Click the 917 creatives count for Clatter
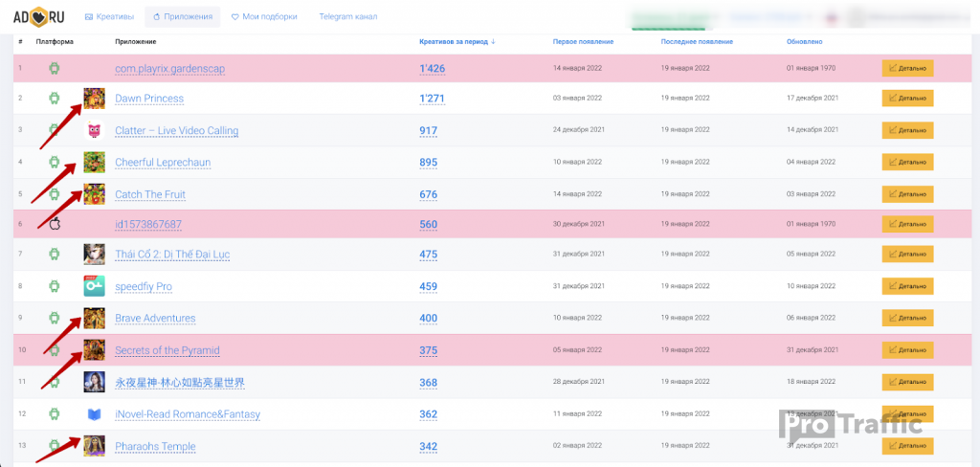 (x=428, y=130)
